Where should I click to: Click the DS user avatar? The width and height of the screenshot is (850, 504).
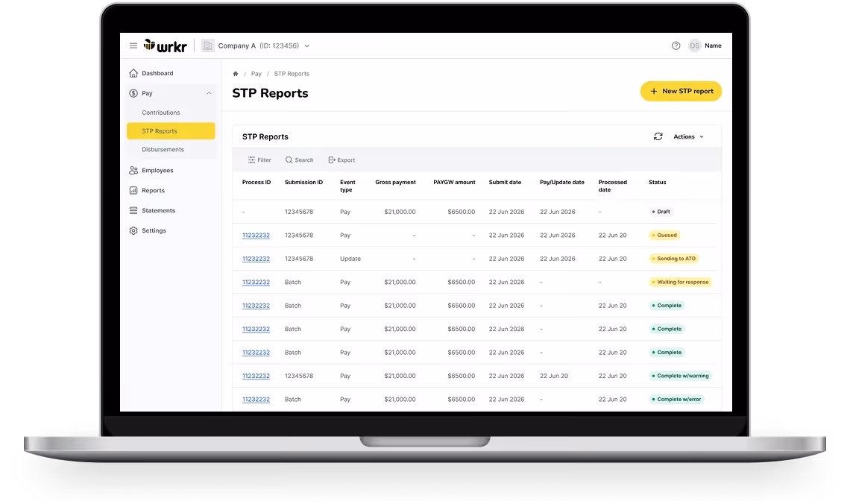[x=694, y=45]
